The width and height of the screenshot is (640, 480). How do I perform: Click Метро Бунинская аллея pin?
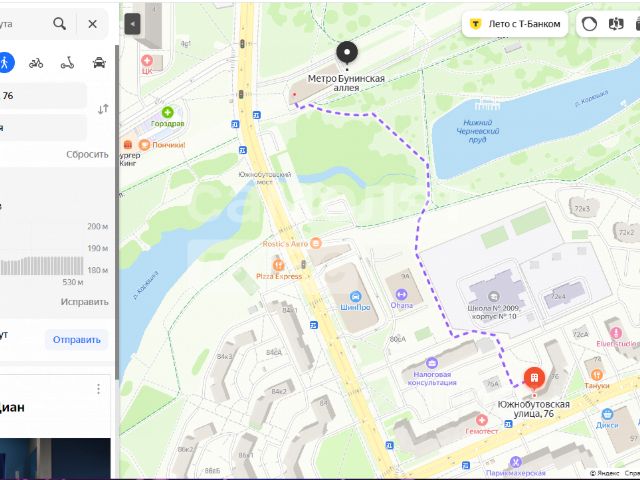(347, 53)
